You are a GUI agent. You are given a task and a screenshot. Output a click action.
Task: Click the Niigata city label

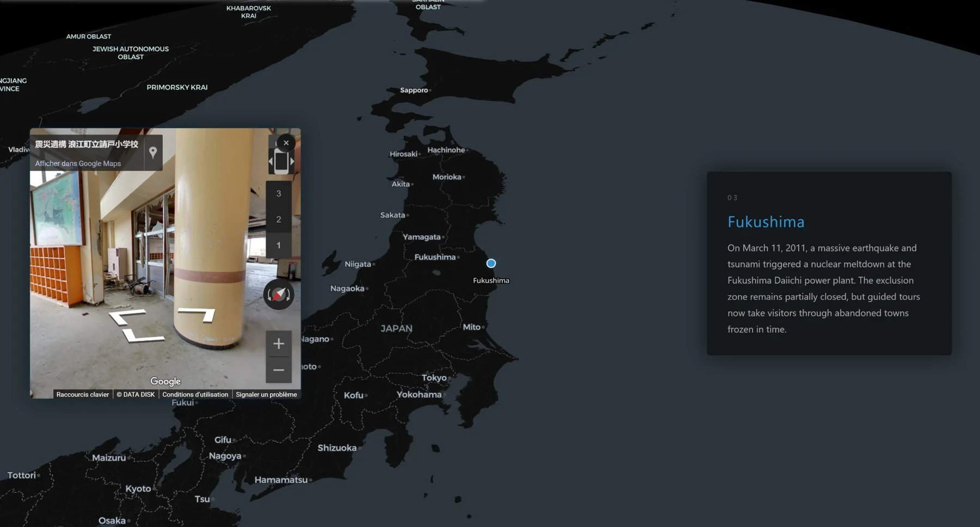pyautogui.click(x=358, y=264)
